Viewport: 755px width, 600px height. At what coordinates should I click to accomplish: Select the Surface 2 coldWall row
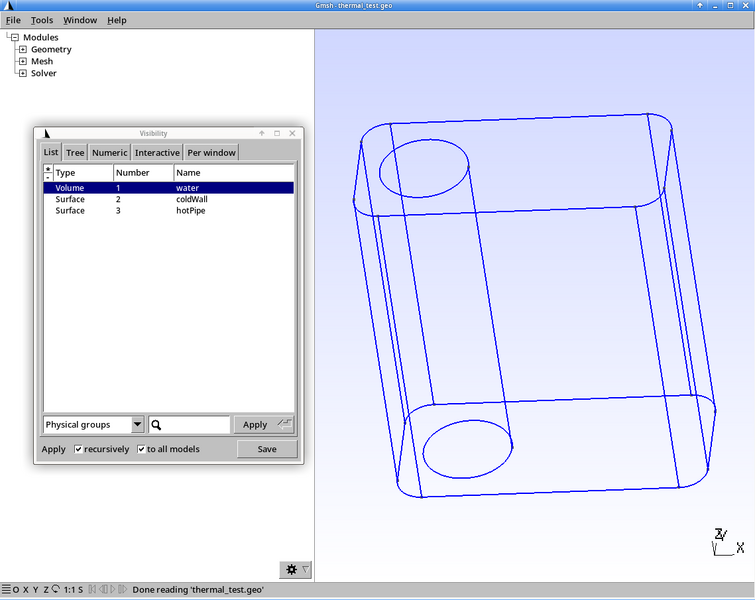tap(169, 199)
